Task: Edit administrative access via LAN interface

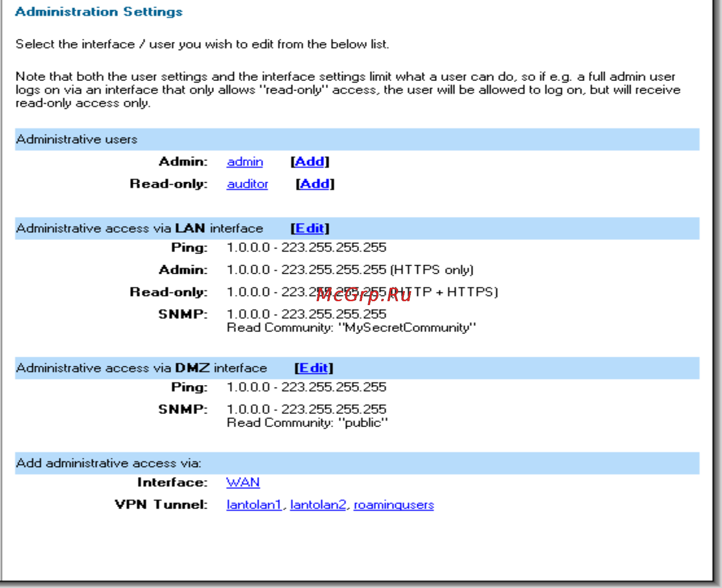Action: tap(310, 228)
